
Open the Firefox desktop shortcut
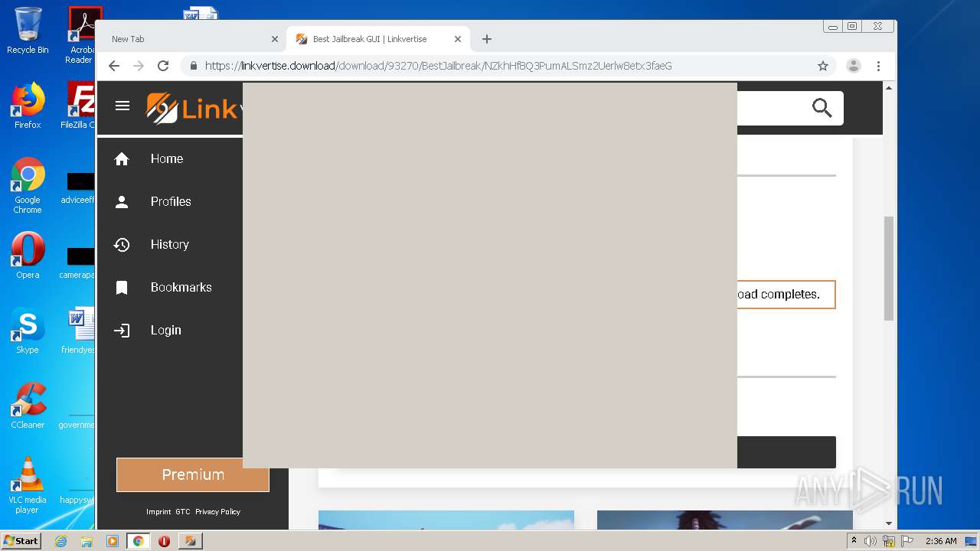pos(28,106)
